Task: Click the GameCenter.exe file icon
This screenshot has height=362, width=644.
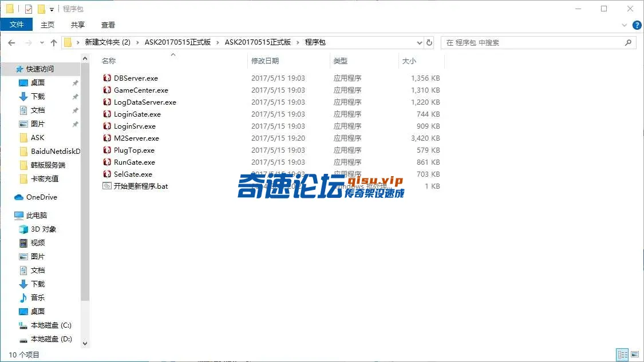Action: [107, 90]
